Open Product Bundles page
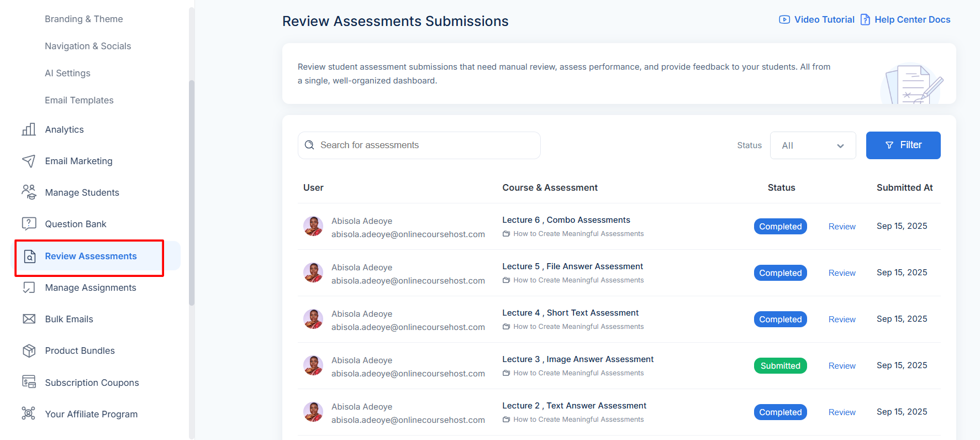The width and height of the screenshot is (980, 440). [80, 350]
